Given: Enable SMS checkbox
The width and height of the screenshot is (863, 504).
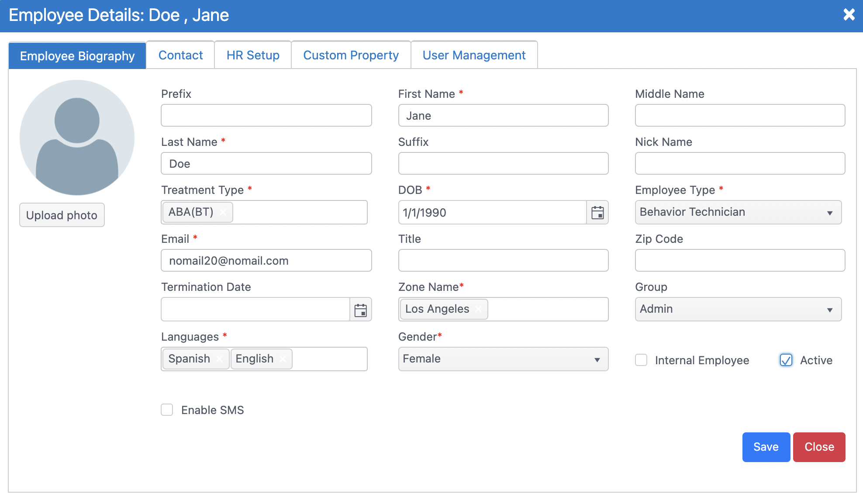Looking at the screenshot, I should [167, 410].
